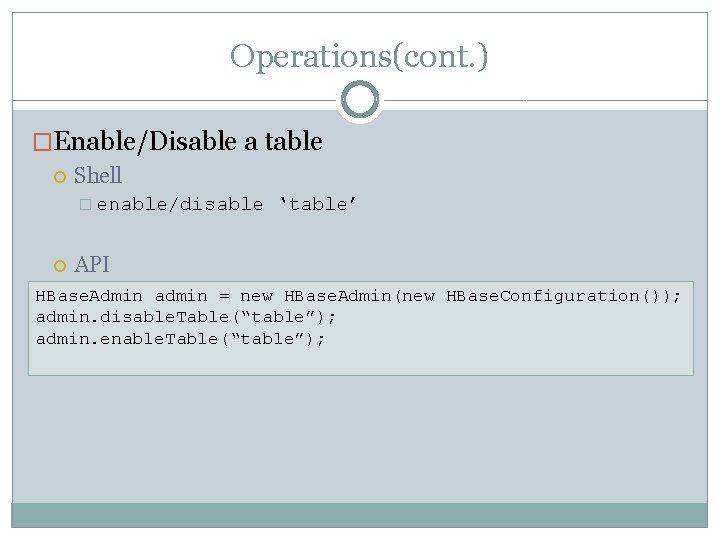
Task: Click the circle bullet beside Shell
Action: click(59, 177)
